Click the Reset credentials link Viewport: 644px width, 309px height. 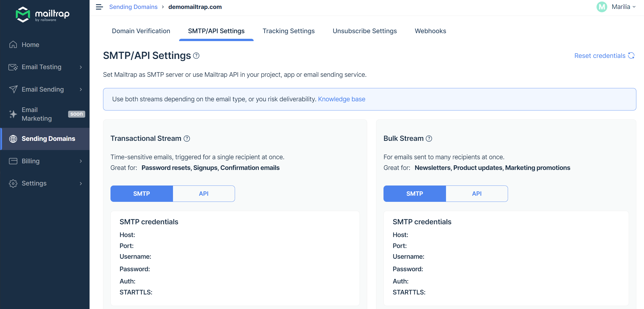[x=600, y=56]
